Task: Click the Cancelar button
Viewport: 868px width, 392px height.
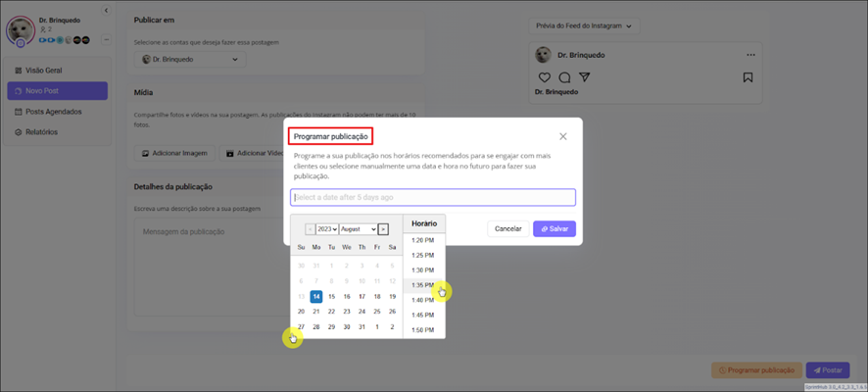Action: pyautogui.click(x=507, y=228)
